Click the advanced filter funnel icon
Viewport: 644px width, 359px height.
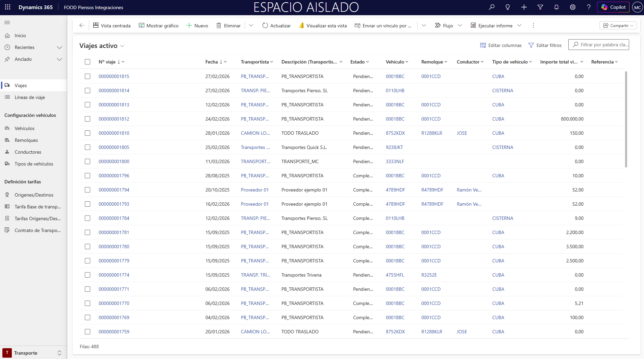pyautogui.click(x=540, y=7)
